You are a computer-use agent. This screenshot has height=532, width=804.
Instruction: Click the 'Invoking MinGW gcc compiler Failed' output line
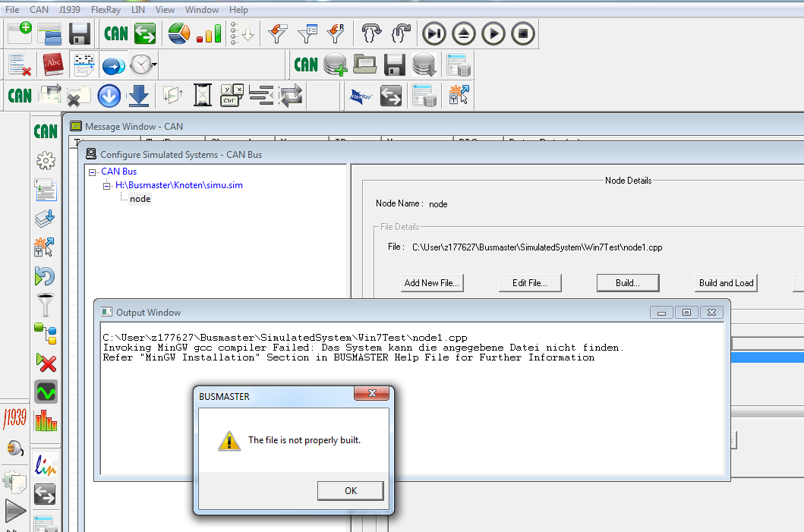pos(364,348)
